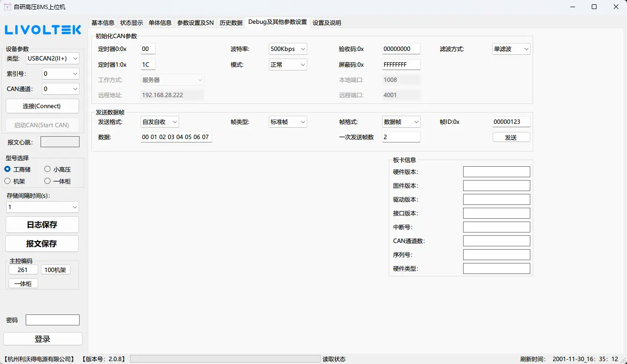Click the 杭州利沃得电源有限公司 status text
This screenshot has height=364, width=627.
coord(39,359)
